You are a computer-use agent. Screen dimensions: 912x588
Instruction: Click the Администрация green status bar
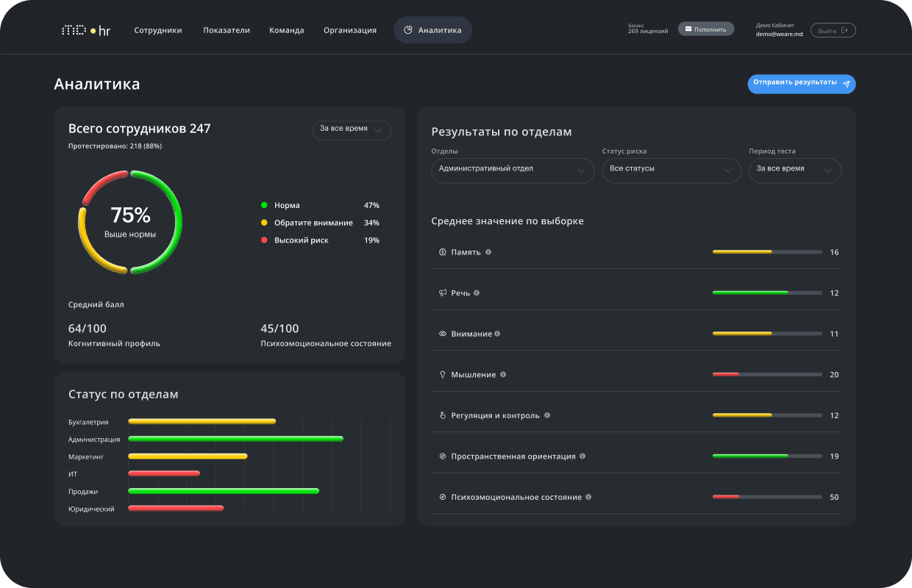point(235,439)
